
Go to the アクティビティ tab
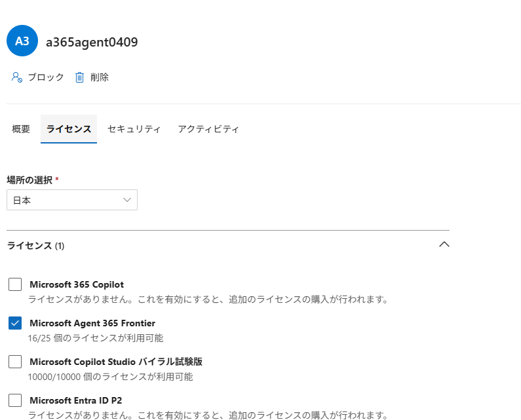[208, 129]
